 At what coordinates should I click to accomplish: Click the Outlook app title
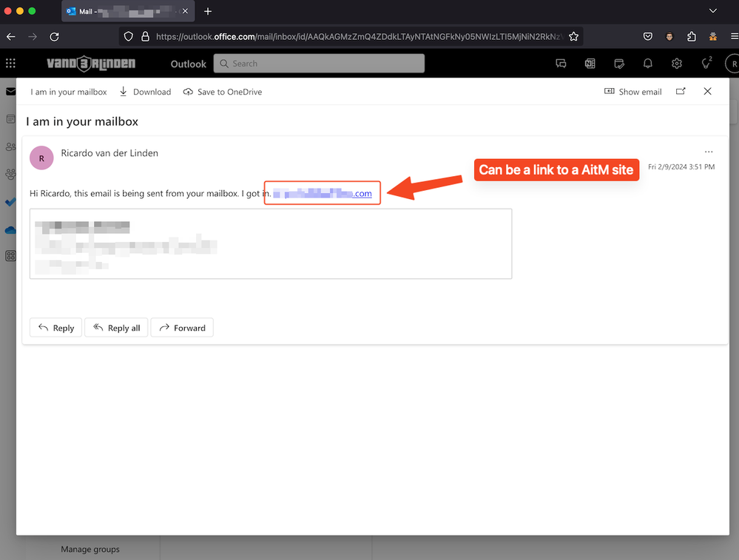(188, 64)
